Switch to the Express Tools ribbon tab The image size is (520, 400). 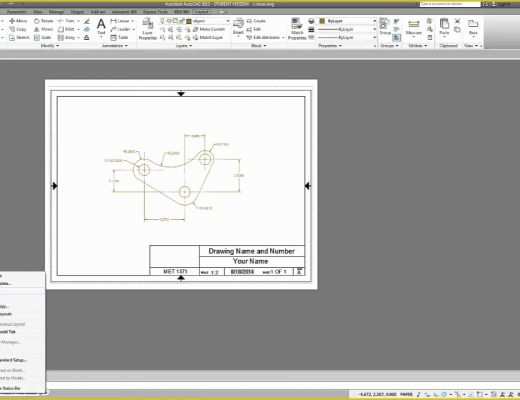coord(155,12)
